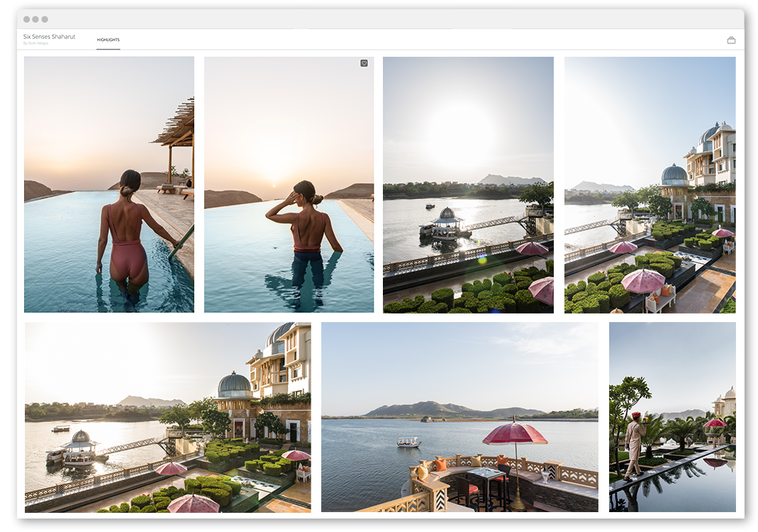The width and height of the screenshot is (758, 532).
Task: Open portrait photo of palace and garden terrace
Action: 650,184
